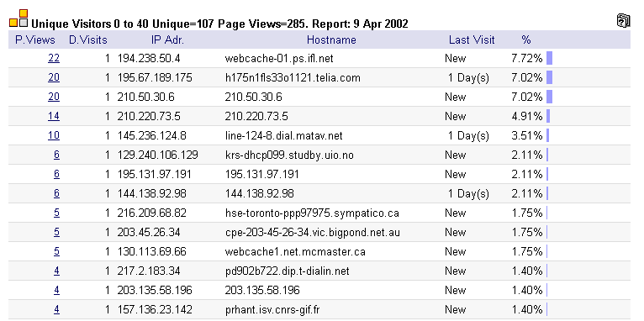Open the 6 views link for 195.131.97.191
The height and width of the screenshot is (321, 644).
[x=56, y=174]
